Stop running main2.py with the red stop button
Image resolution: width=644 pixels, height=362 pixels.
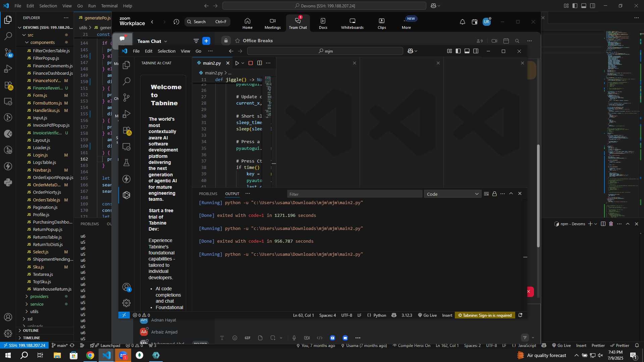click(251, 63)
